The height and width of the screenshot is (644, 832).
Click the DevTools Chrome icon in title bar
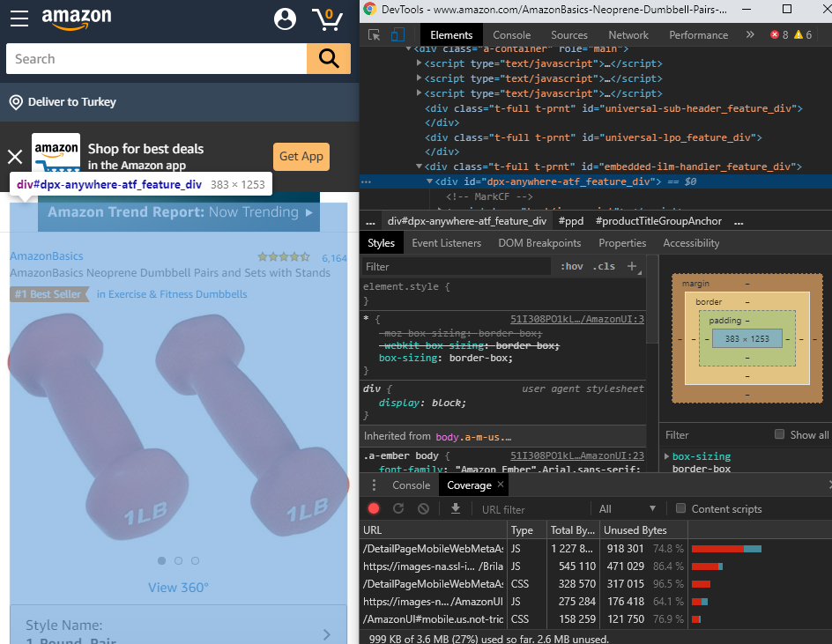370,9
